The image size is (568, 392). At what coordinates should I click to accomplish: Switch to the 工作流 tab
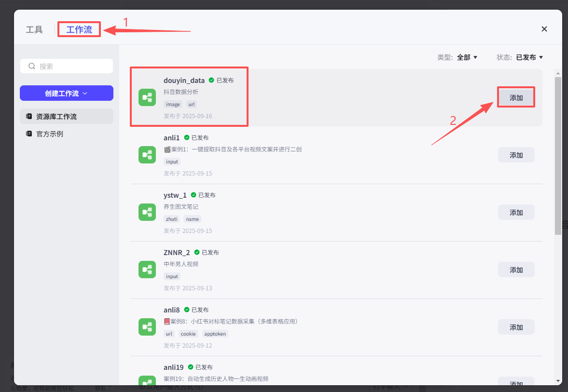(79, 29)
